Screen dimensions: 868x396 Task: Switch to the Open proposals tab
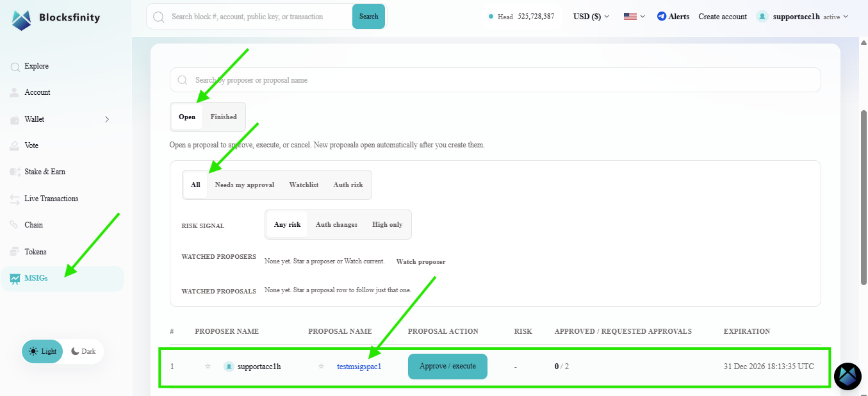point(187,117)
